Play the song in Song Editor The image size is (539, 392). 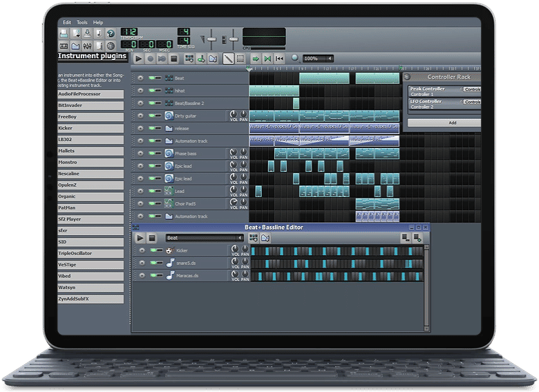[138, 59]
